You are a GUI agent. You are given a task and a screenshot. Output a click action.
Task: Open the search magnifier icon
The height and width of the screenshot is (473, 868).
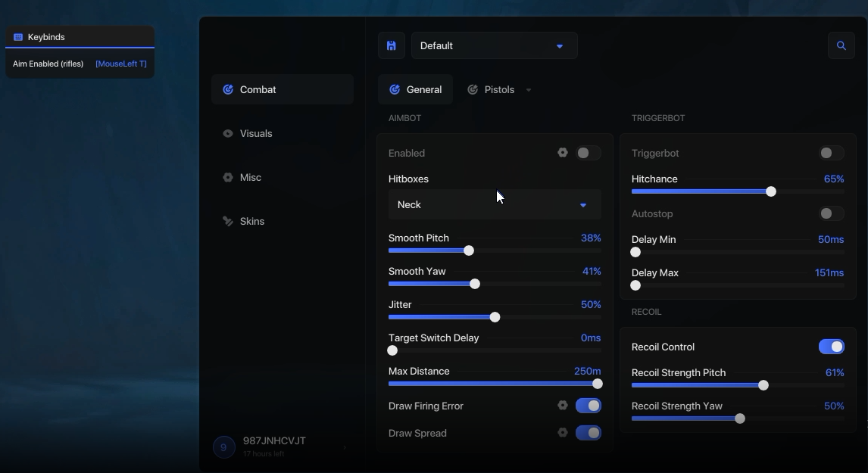841,46
